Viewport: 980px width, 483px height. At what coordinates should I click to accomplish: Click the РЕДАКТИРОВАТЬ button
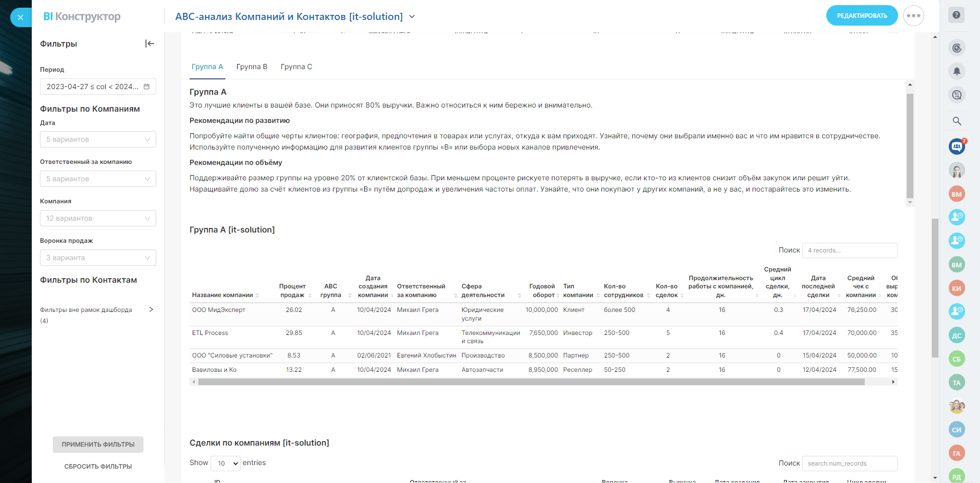862,16
